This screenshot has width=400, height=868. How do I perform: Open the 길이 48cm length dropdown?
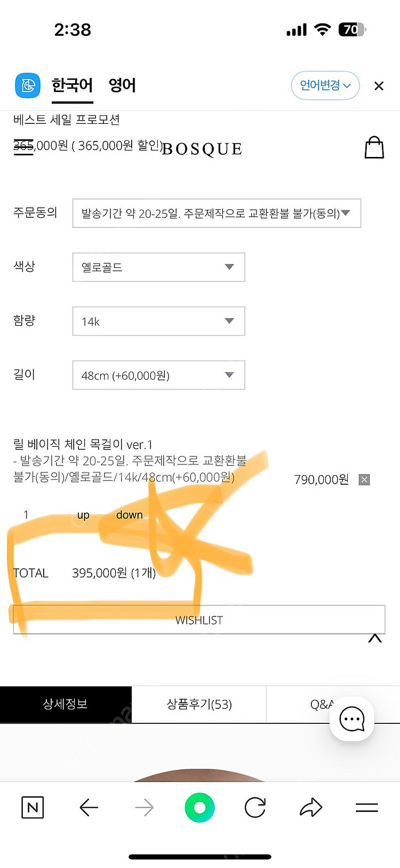pos(158,375)
